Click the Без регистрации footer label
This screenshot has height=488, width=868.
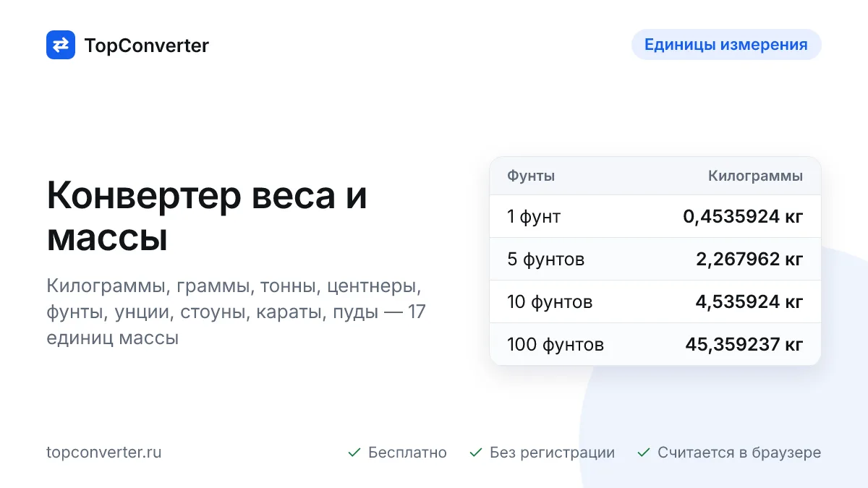[552, 453]
